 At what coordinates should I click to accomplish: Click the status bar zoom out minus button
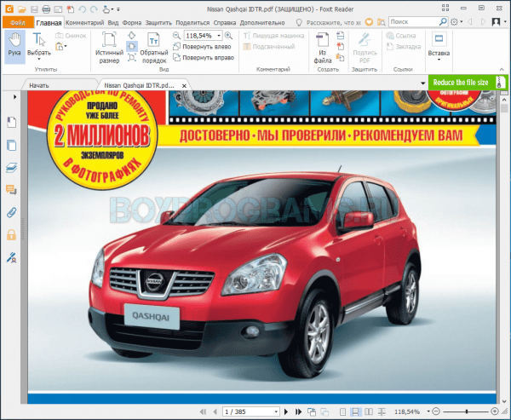point(436,411)
